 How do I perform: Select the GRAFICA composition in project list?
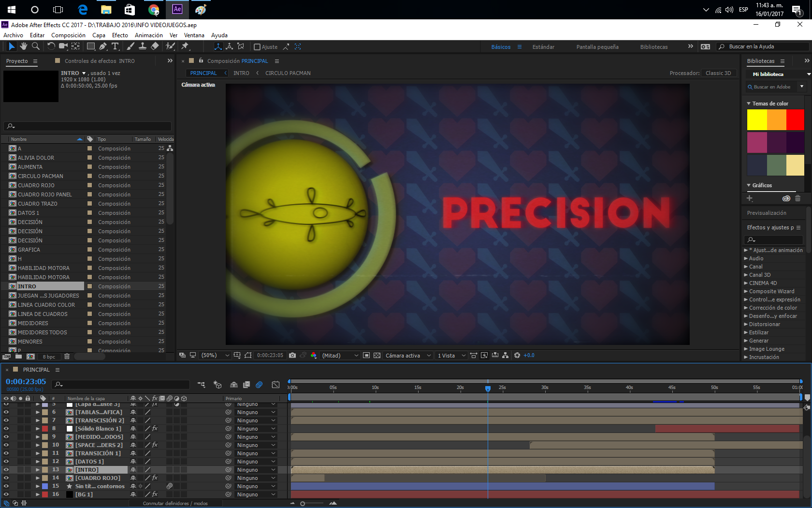pyautogui.click(x=29, y=250)
